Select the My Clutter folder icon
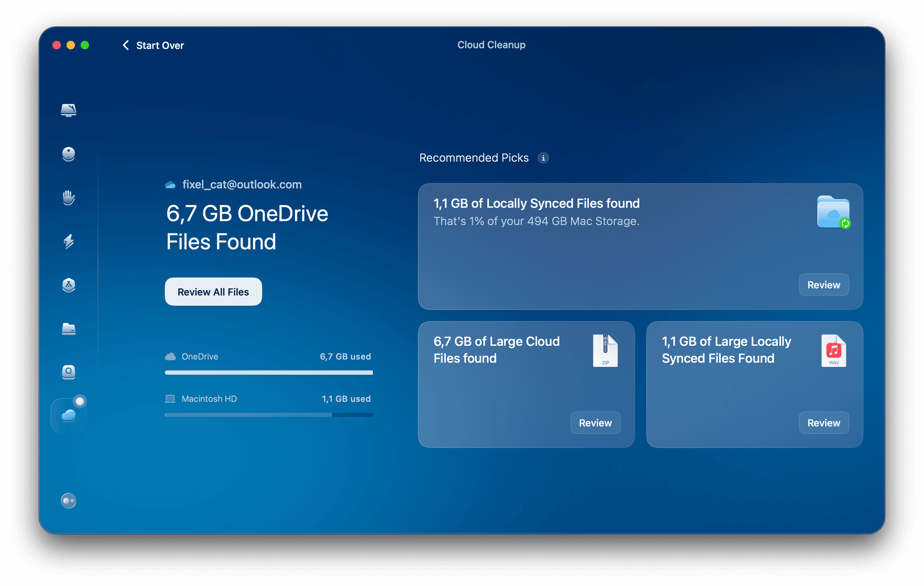This screenshot has width=924, height=586. [68, 329]
